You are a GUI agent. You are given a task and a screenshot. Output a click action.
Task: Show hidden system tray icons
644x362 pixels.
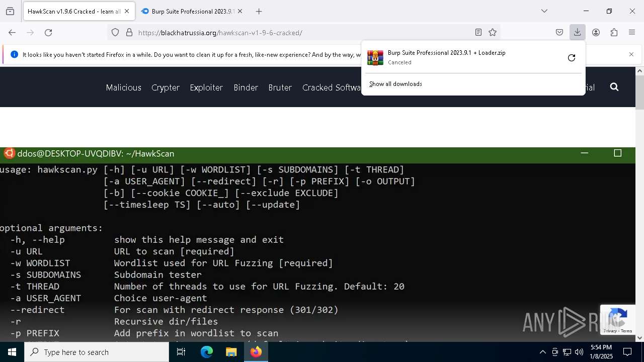point(542,352)
